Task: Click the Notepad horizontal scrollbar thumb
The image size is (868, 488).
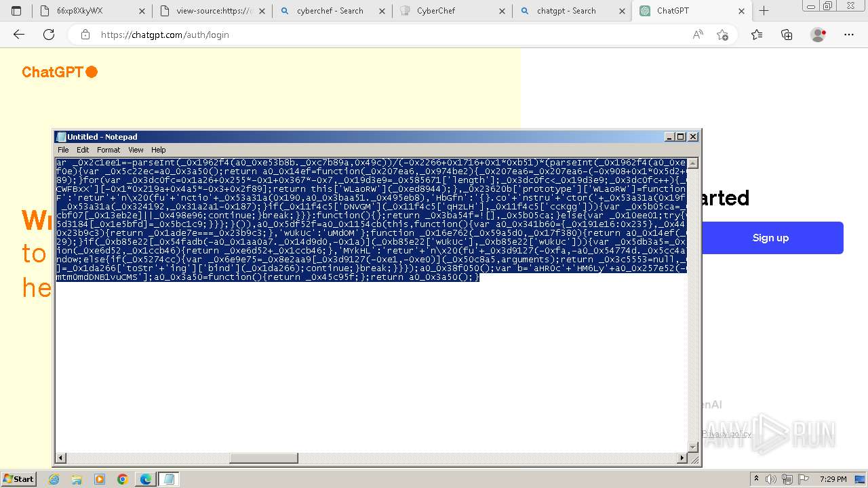Action: (264, 458)
